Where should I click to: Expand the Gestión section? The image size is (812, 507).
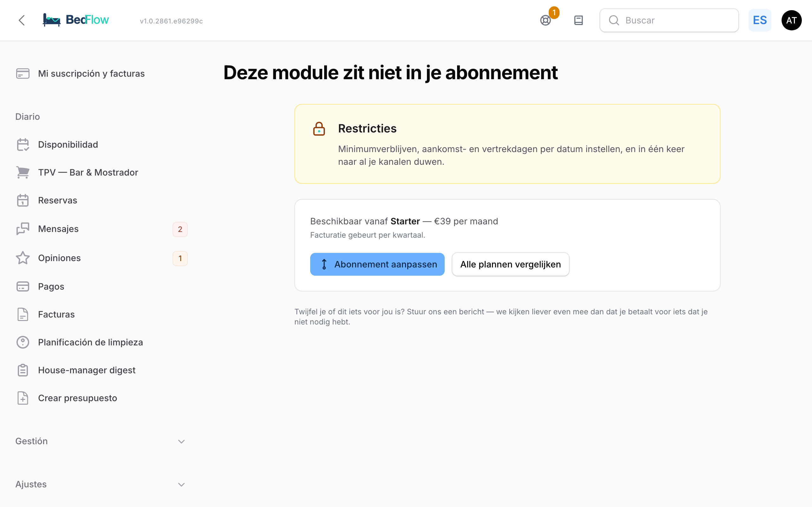100,441
